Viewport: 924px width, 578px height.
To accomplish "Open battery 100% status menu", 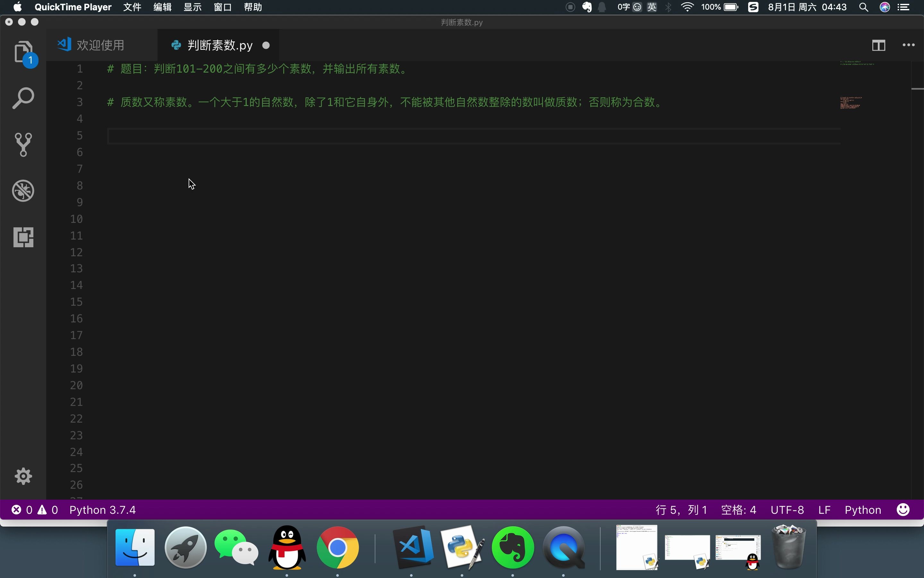I will 720,7.
